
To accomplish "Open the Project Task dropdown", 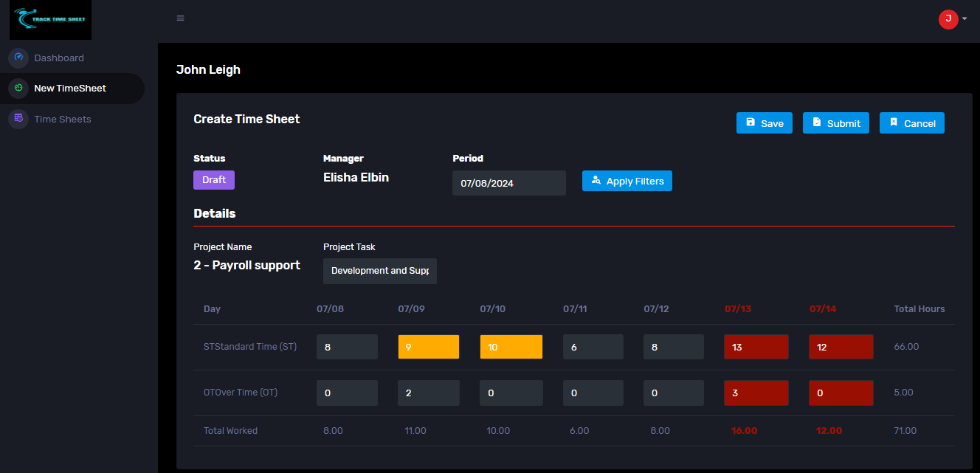I will [x=380, y=271].
